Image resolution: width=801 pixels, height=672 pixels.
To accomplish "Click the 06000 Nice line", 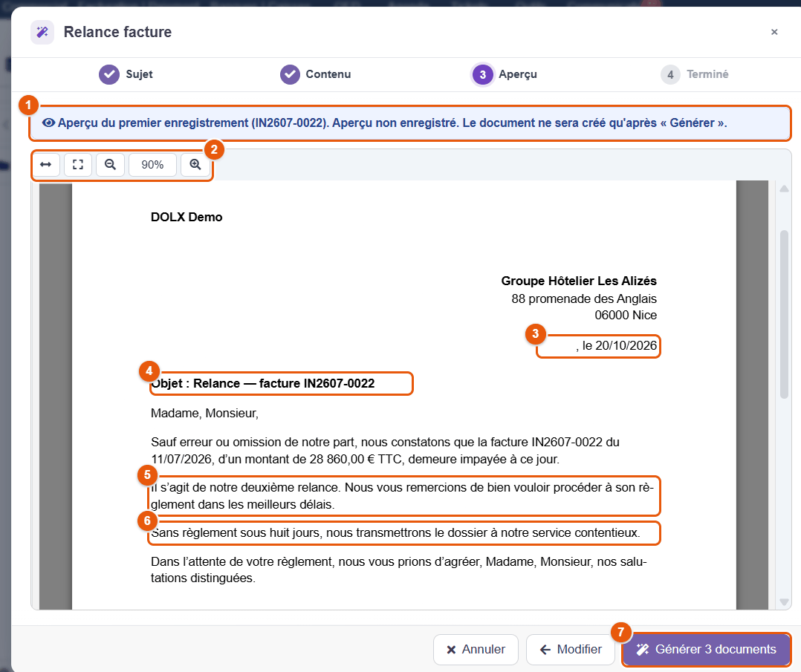I will pos(626,315).
